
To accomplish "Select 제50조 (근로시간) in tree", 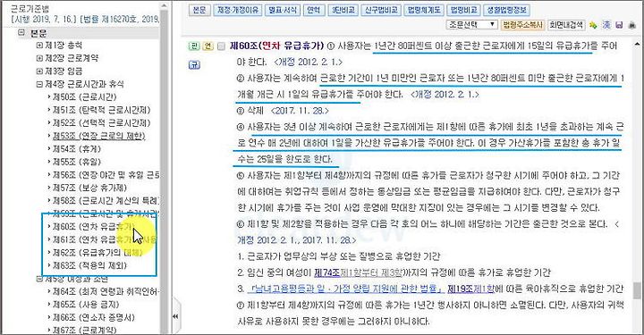I will tap(85, 97).
